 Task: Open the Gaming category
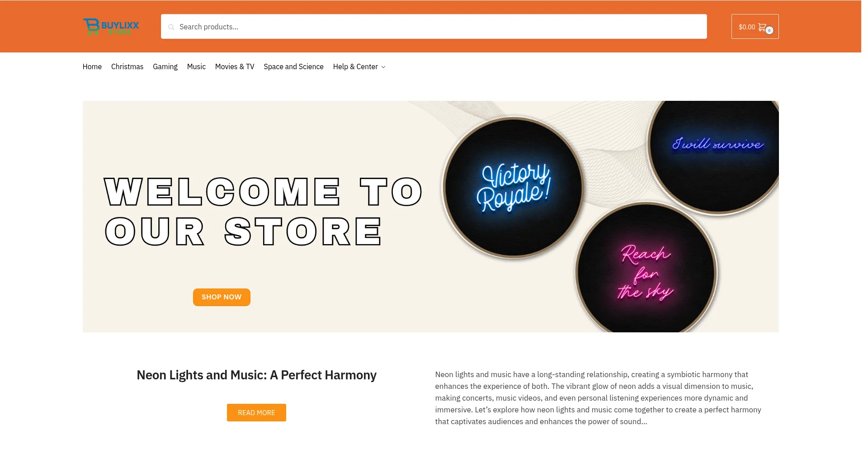click(x=165, y=66)
